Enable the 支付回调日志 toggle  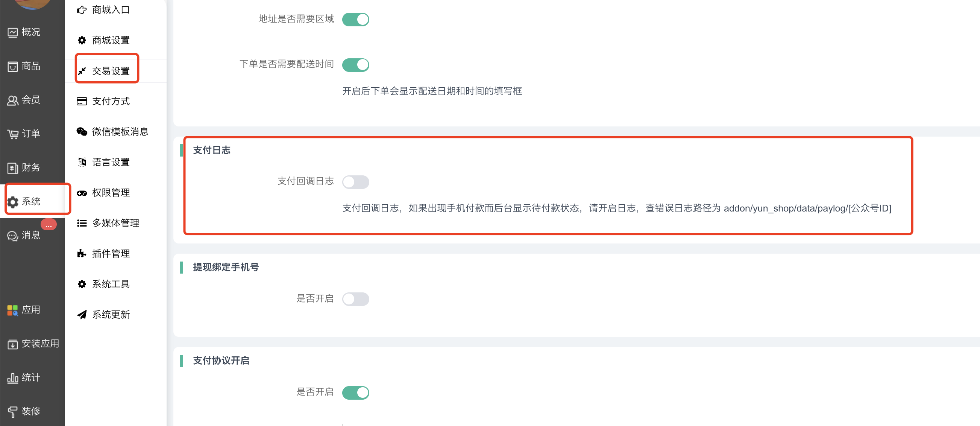click(355, 182)
